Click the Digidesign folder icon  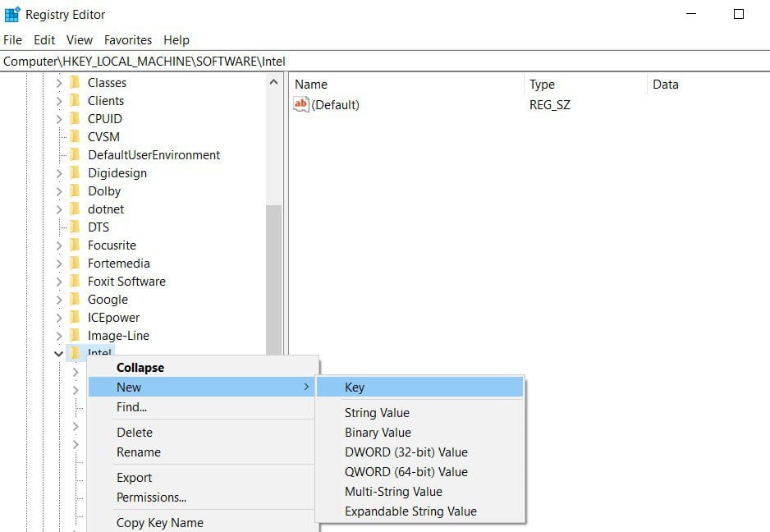pos(76,173)
